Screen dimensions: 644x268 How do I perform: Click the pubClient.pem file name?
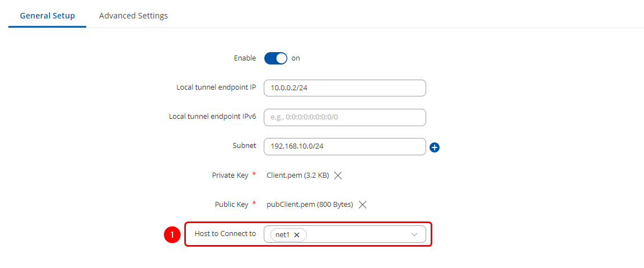pos(310,205)
